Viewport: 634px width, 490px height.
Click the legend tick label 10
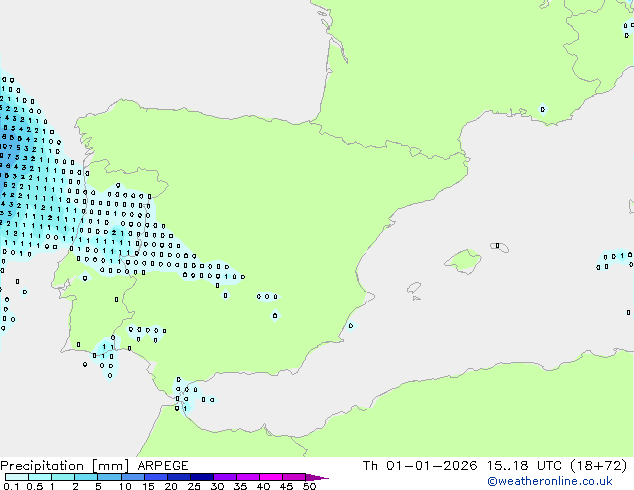[125, 487]
